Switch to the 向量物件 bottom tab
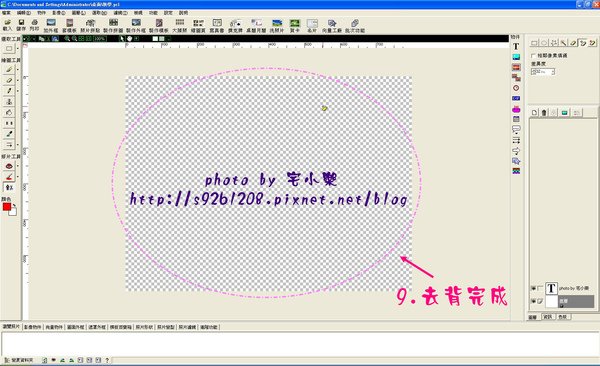This screenshot has width=600, height=366. (x=54, y=327)
